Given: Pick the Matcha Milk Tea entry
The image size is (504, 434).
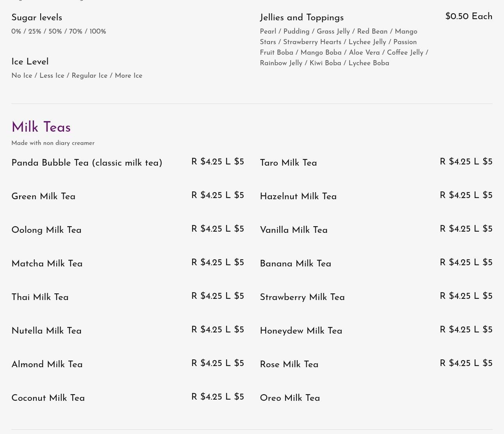Looking at the screenshot, I should tap(47, 264).
